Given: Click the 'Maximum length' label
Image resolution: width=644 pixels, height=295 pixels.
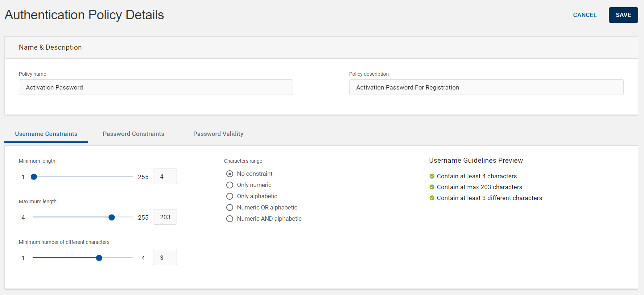Looking at the screenshot, I should click(x=38, y=201).
